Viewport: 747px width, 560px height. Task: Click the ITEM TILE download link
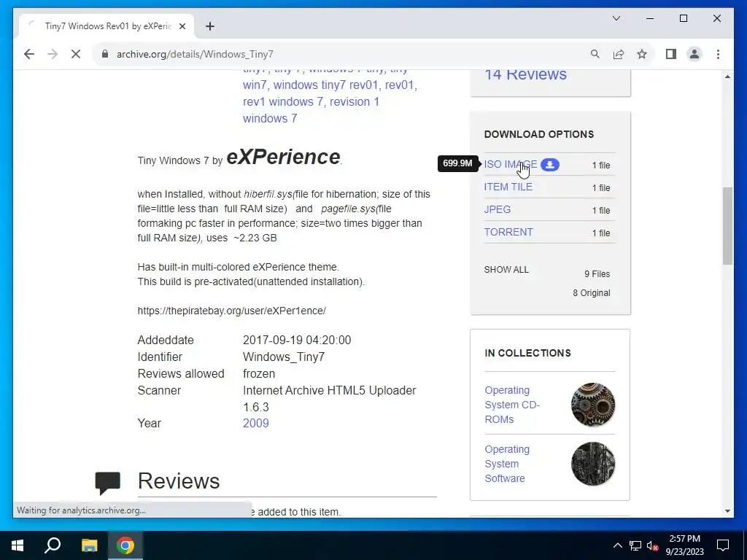pos(508,187)
